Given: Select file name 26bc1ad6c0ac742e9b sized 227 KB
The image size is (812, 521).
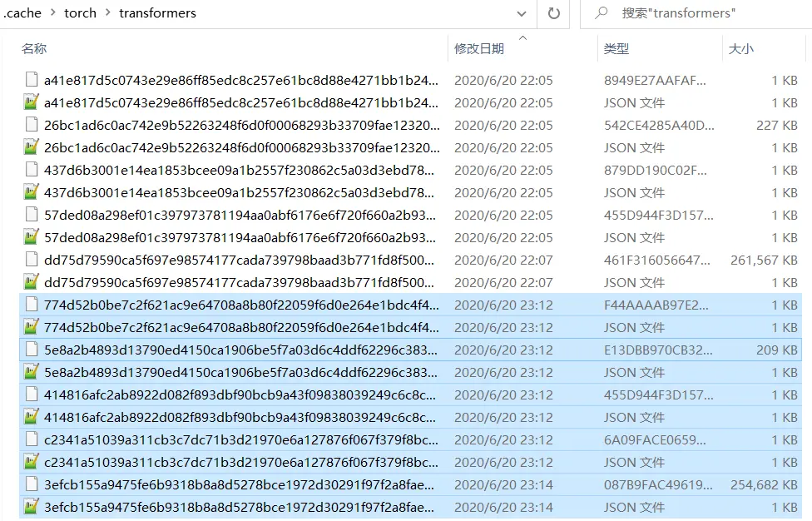Looking at the screenshot, I should coord(242,126).
